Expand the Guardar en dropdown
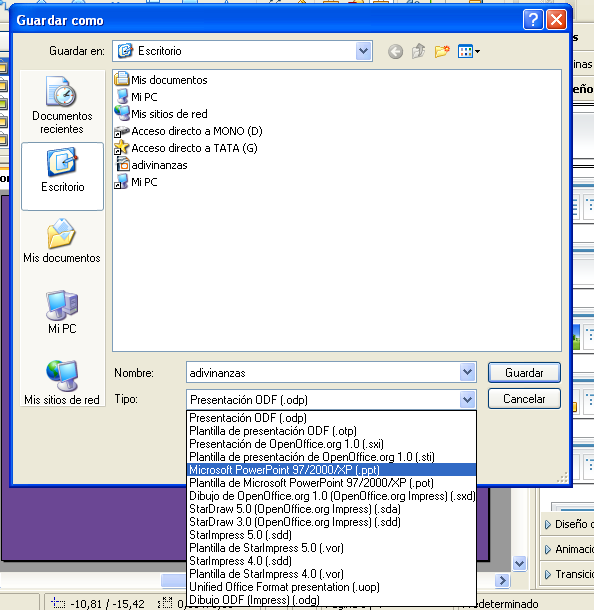 point(363,51)
